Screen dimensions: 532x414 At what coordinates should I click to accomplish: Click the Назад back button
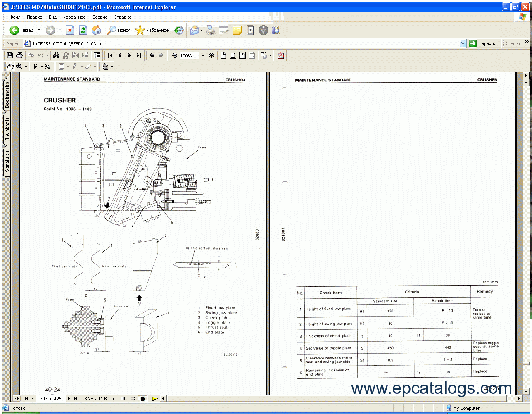(x=22, y=30)
